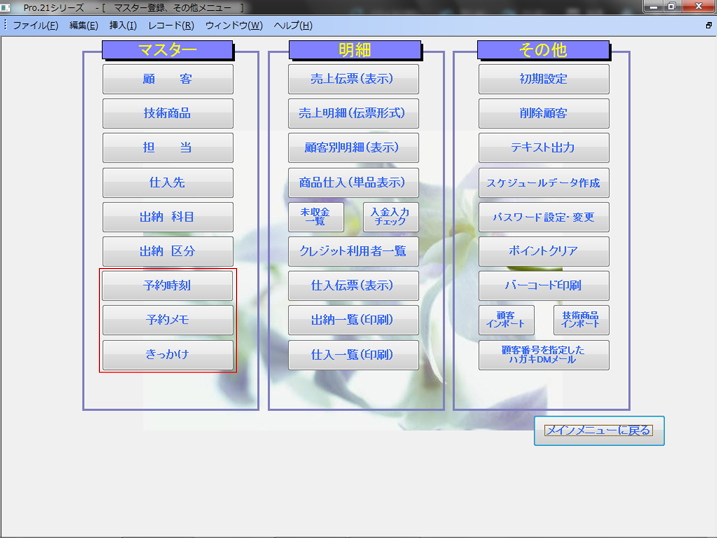Open クレジット利用者一覧
Viewport: 717px width, 538px height.
(x=353, y=251)
